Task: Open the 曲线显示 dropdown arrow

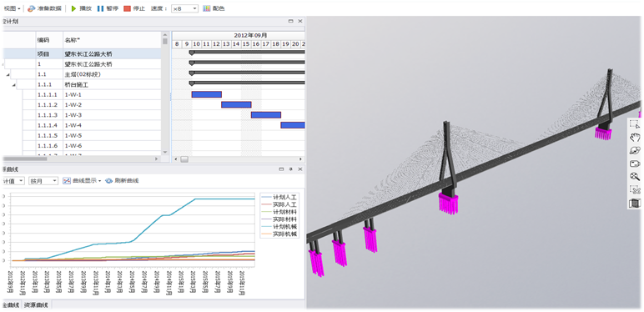Action: coord(99,181)
